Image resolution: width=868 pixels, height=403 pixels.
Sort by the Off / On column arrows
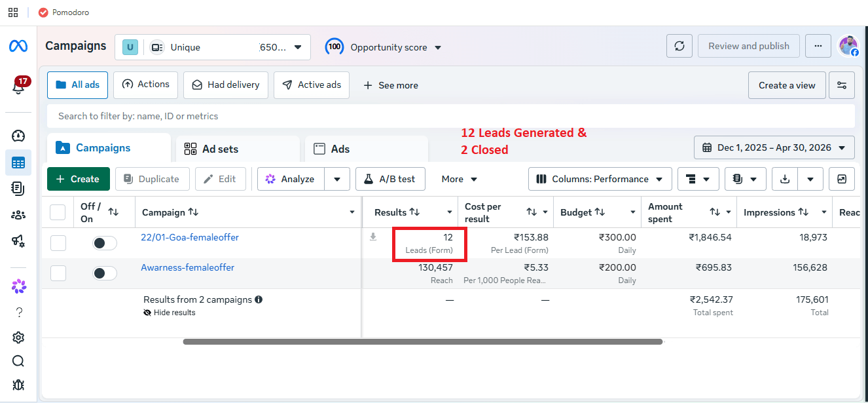(x=113, y=212)
